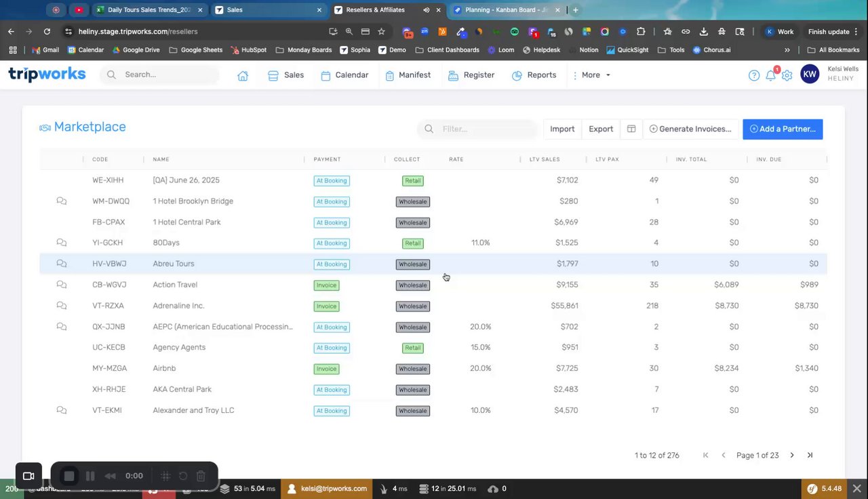Toggle the recorder camera button
Screen dimensions: 868x499
tap(28, 476)
